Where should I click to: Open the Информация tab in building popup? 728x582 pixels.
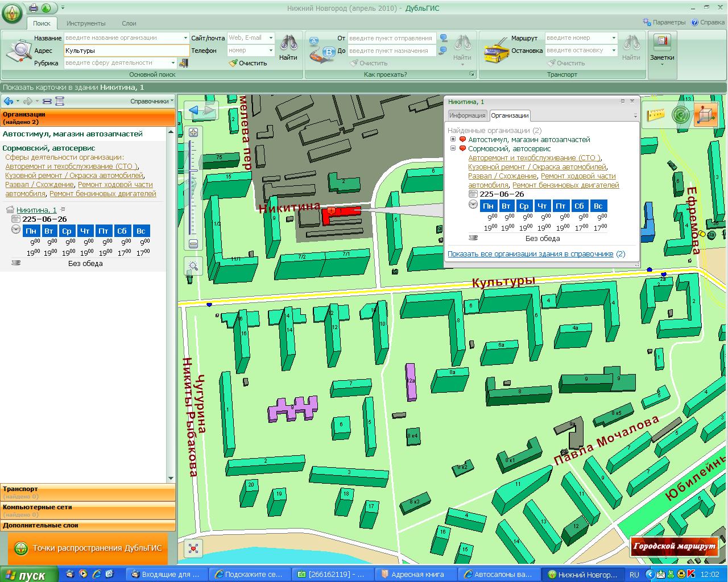pyautogui.click(x=467, y=115)
